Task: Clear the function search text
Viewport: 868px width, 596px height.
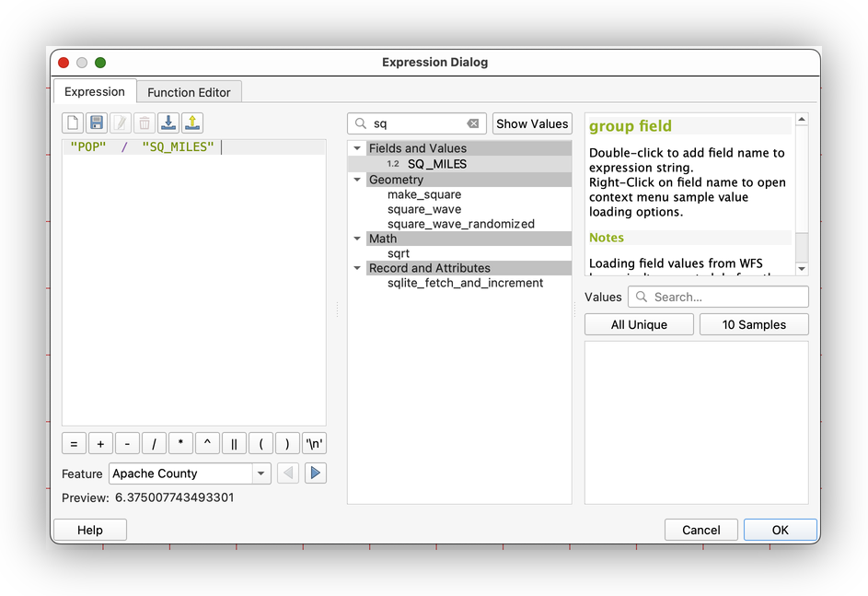Action: tap(472, 123)
